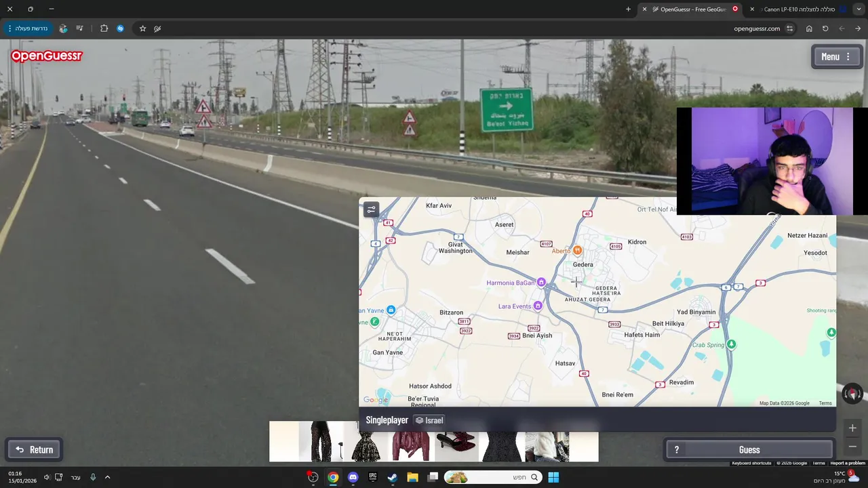868x488 pixels.
Task: Click the Google logo on the map
Action: pos(376,400)
